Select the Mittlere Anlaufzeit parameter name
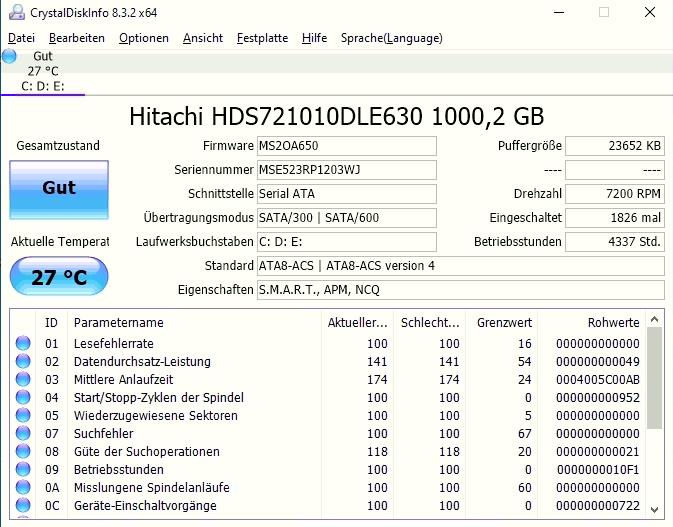The height and width of the screenshot is (527, 673). [124, 380]
